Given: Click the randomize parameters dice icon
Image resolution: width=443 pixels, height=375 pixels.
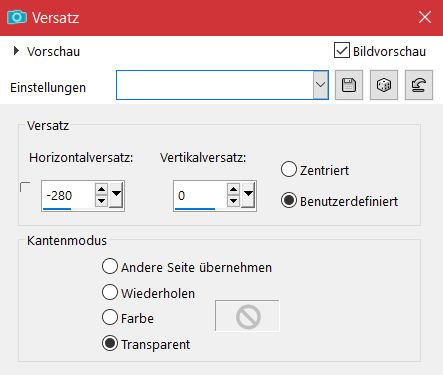Looking at the screenshot, I should pos(384,85).
